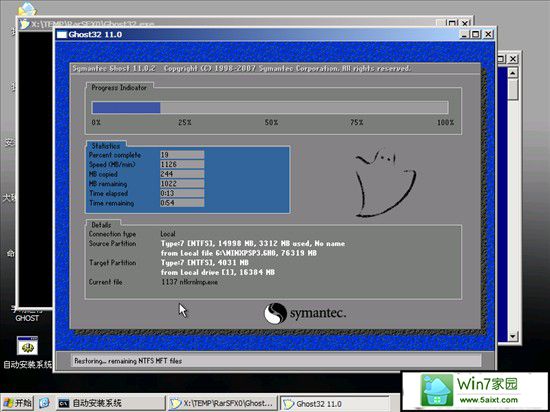Click the down scroll arrow in background window
The width and height of the screenshot is (550, 412).
pos(513,337)
